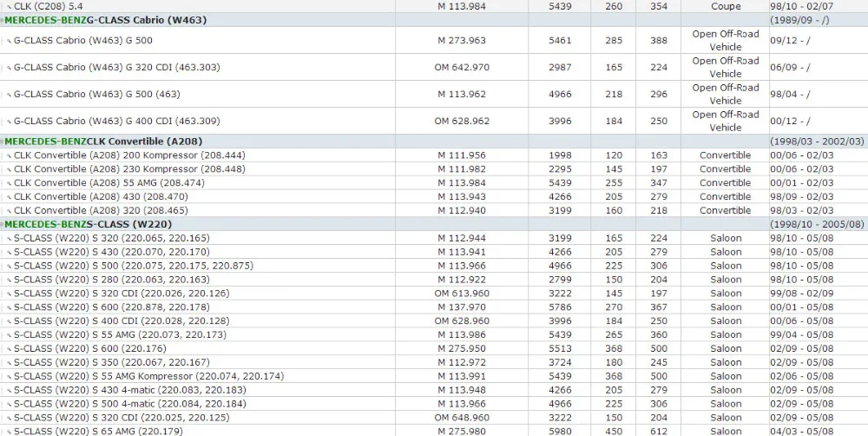Click displacement value 5461

coord(560,41)
